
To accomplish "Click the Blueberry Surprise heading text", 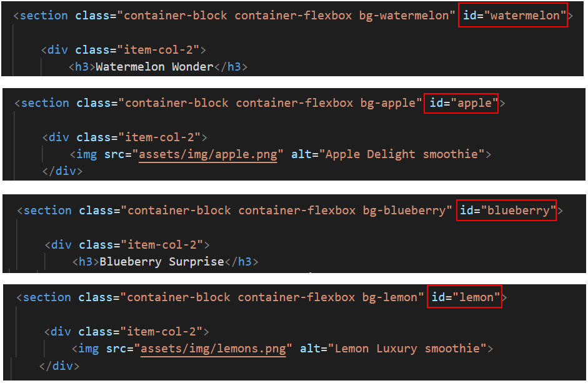I will click(x=162, y=261).
